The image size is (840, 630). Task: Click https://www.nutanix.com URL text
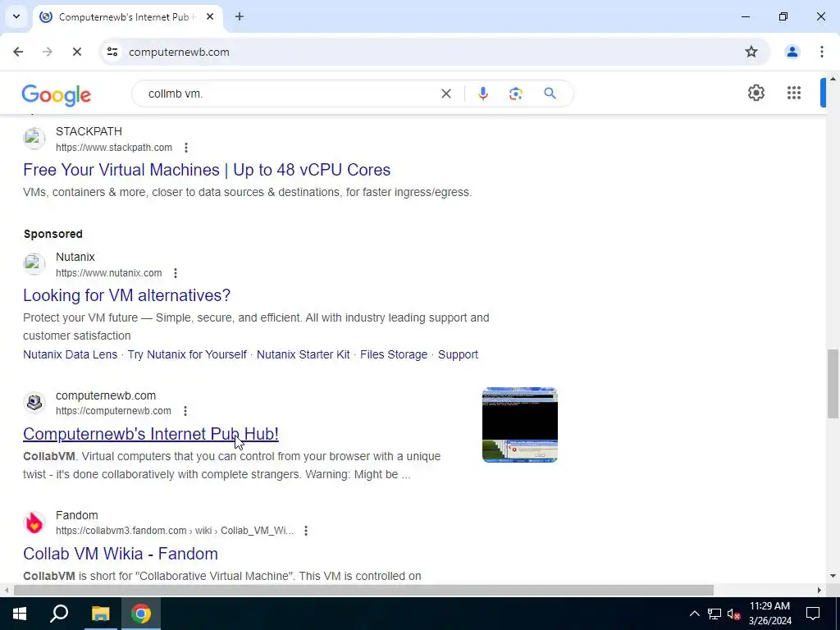click(109, 272)
